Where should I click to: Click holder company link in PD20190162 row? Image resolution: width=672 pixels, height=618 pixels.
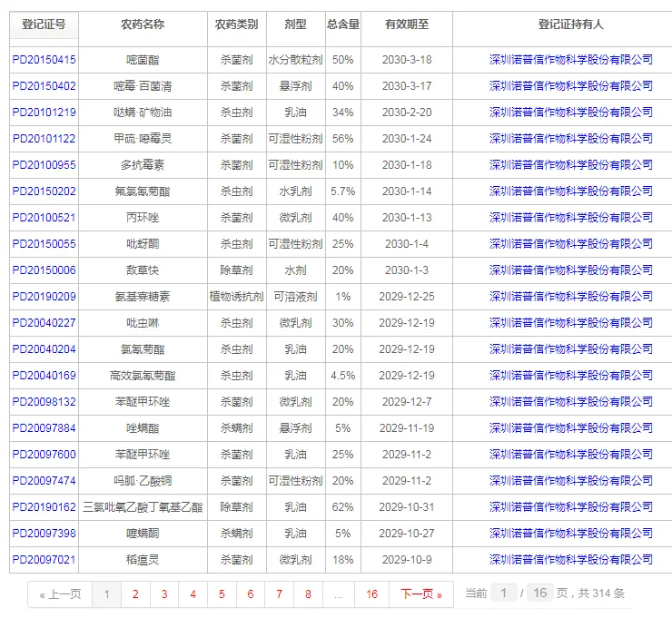(x=571, y=507)
